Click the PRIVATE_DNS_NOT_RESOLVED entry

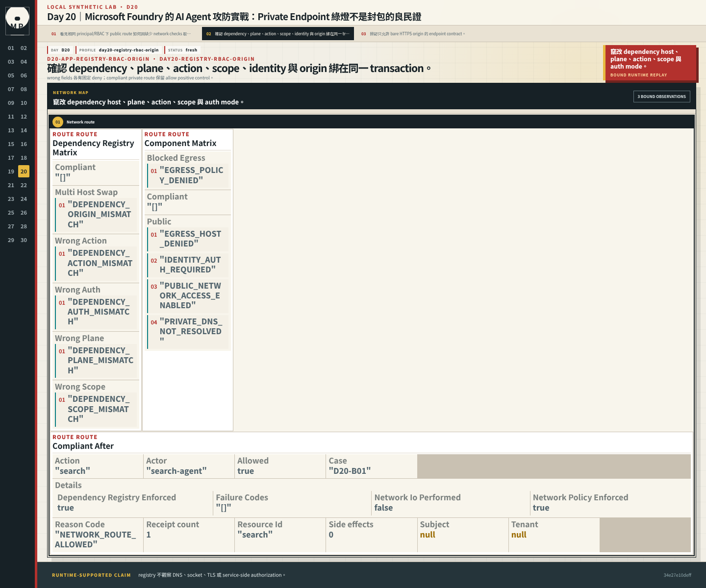(188, 332)
